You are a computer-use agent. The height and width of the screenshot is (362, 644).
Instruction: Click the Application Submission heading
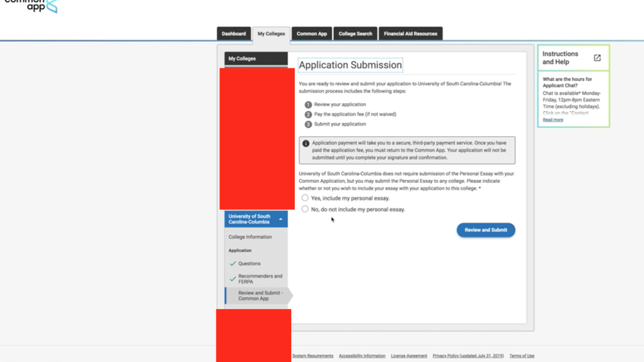(350, 65)
